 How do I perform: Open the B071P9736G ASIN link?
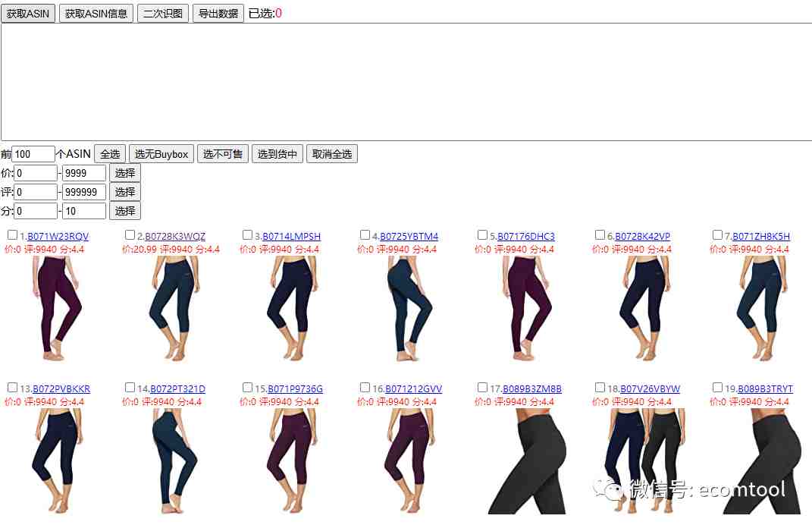[x=295, y=388]
